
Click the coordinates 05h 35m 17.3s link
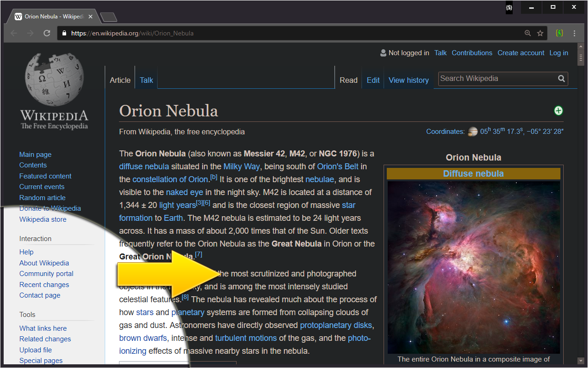[x=522, y=131]
